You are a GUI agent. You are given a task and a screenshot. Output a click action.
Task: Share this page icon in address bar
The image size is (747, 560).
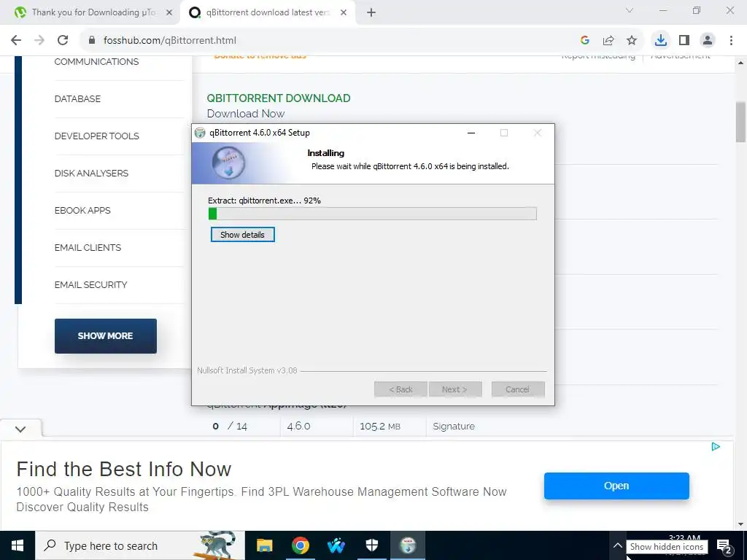[608, 41]
